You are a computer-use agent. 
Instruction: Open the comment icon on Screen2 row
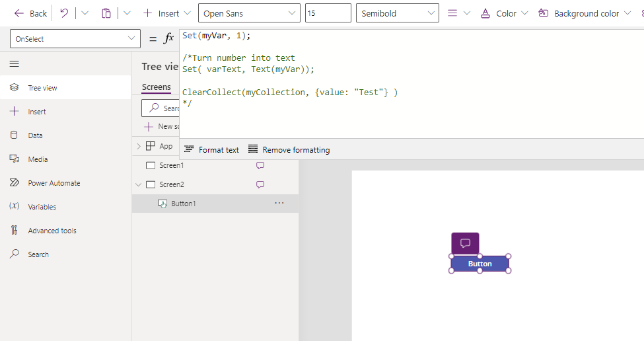tap(260, 184)
